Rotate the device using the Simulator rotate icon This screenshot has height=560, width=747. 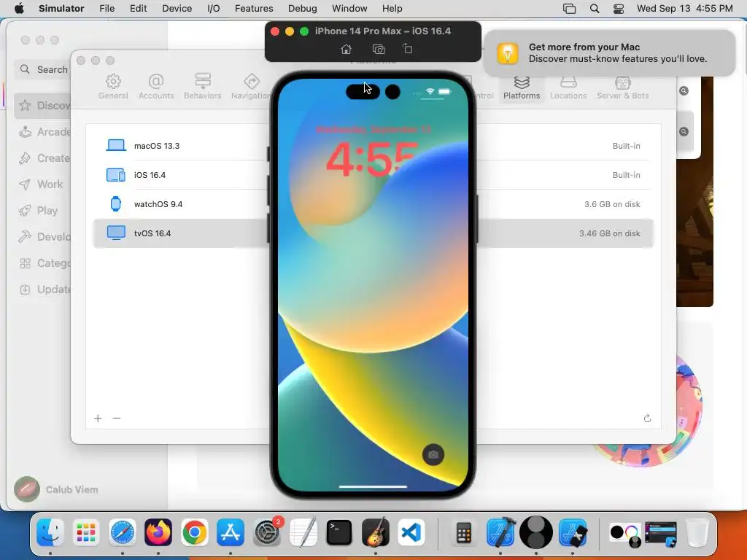[x=407, y=49]
